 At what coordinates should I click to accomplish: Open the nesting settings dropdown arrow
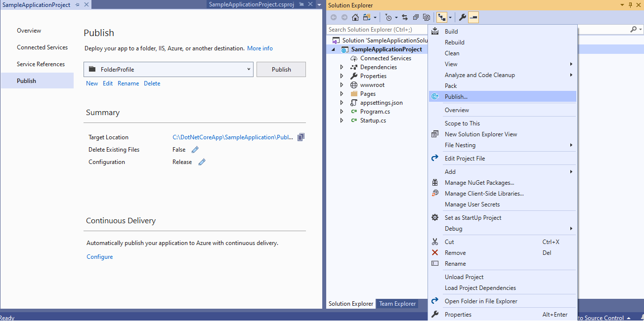coord(450,18)
